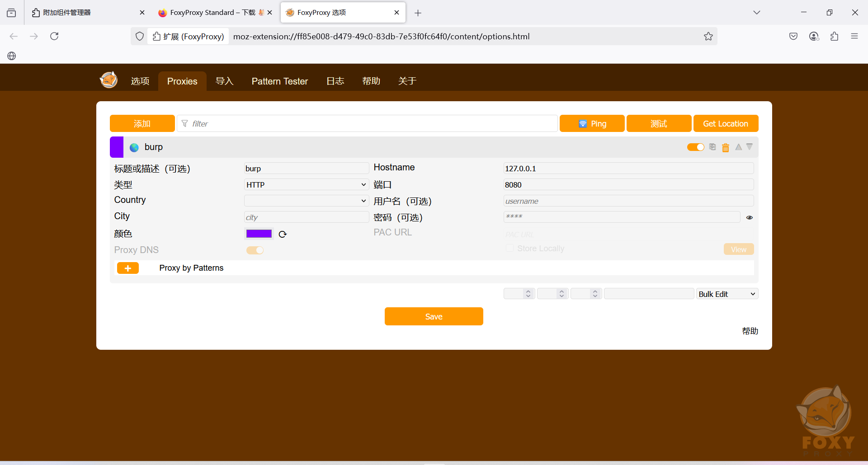Viewport: 868px width, 465px height.
Task: Open the Bulk Edit dropdown
Action: [727, 294]
